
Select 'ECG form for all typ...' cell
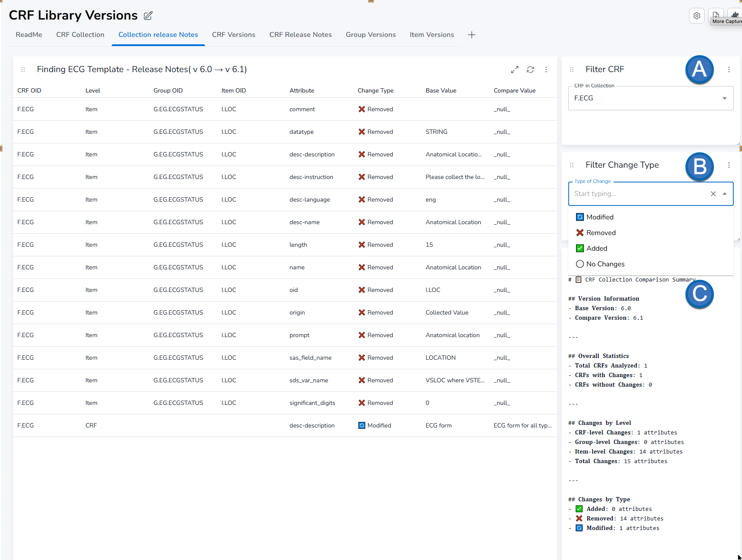(523, 426)
